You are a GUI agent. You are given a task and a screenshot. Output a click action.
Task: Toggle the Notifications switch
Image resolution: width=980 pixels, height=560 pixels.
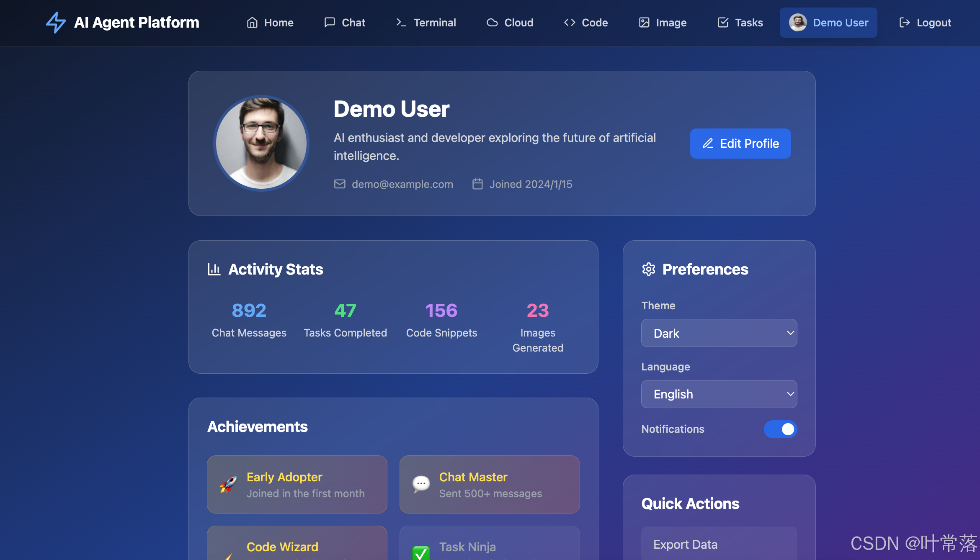pyautogui.click(x=780, y=429)
